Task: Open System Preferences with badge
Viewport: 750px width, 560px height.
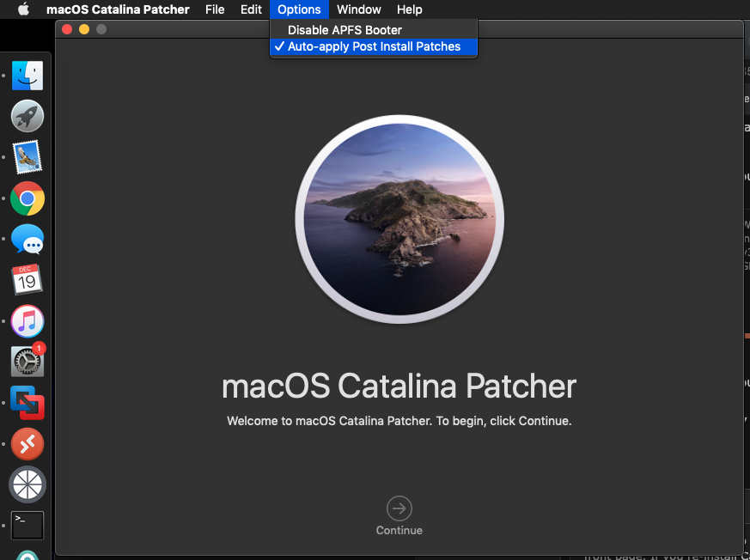Action: (x=27, y=361)
